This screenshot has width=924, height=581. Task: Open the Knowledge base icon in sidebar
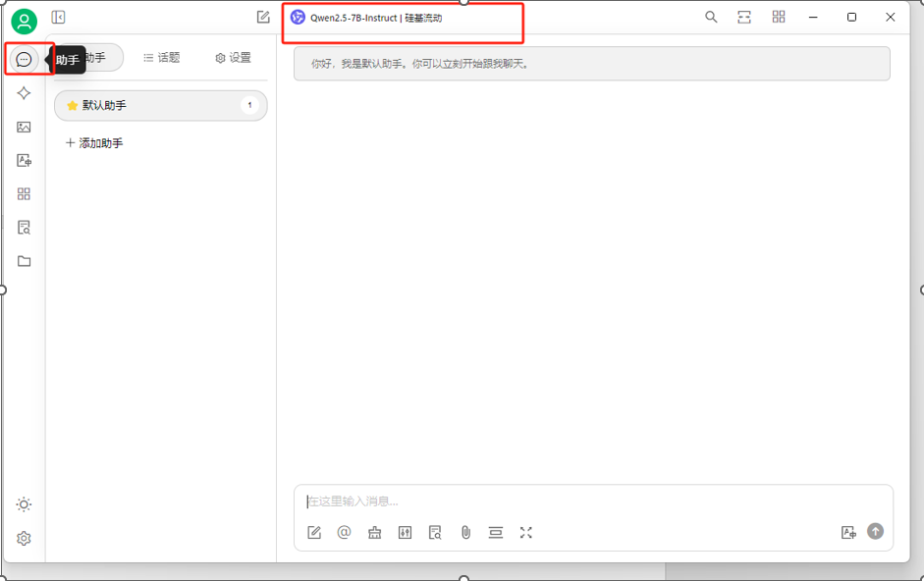(x=24, y=228)
